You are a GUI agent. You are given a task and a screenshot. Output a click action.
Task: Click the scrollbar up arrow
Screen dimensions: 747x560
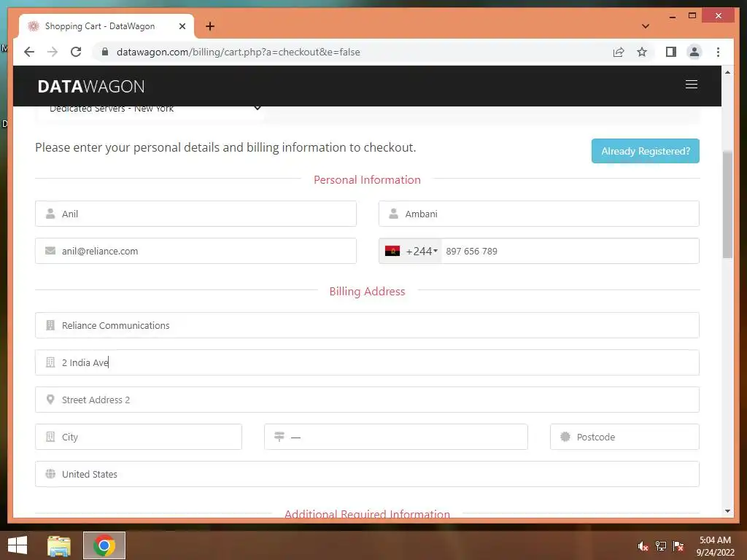coord(727,72)
